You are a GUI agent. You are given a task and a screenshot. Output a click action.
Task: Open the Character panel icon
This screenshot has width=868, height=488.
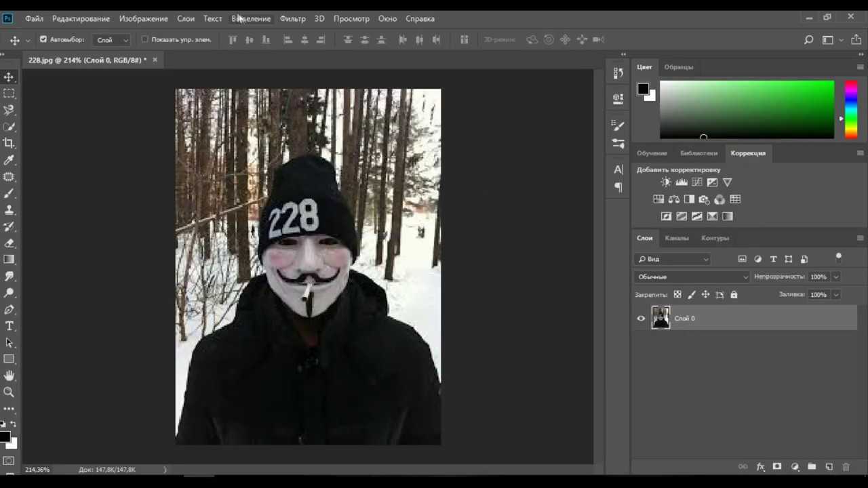point(618,169)
